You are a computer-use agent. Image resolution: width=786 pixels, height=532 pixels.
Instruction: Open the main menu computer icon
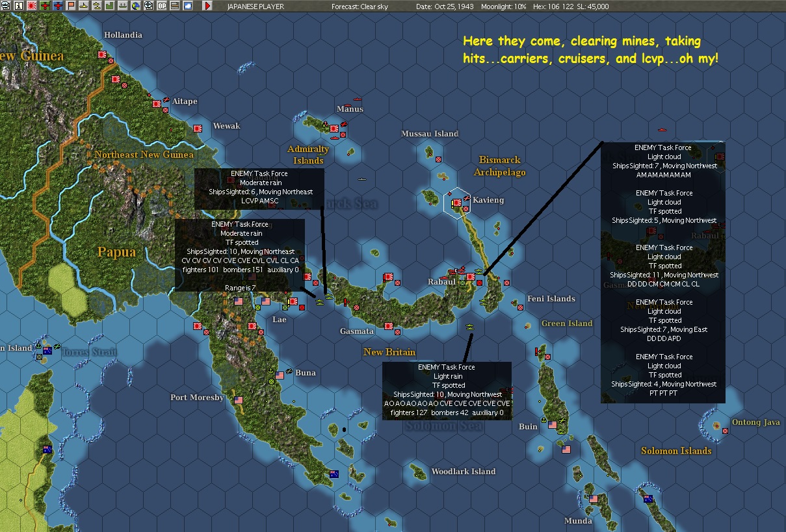pyautogui.click(x=5, y=5)
